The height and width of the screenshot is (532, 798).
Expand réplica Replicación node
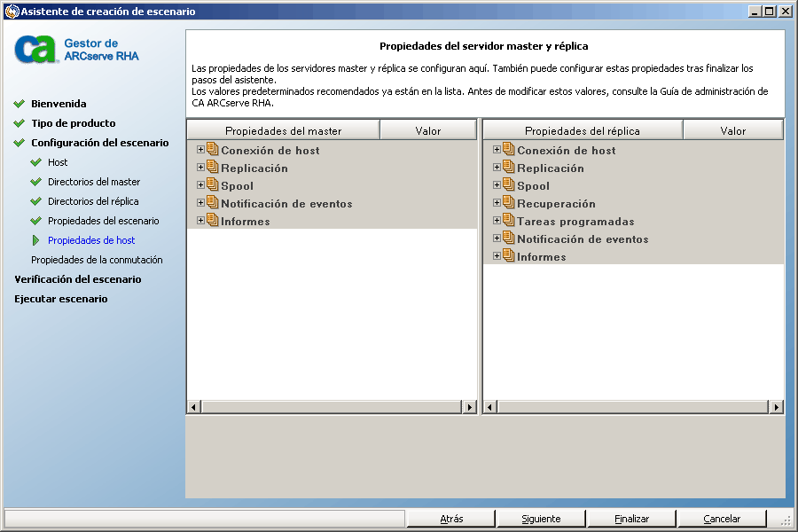point(497,168)
